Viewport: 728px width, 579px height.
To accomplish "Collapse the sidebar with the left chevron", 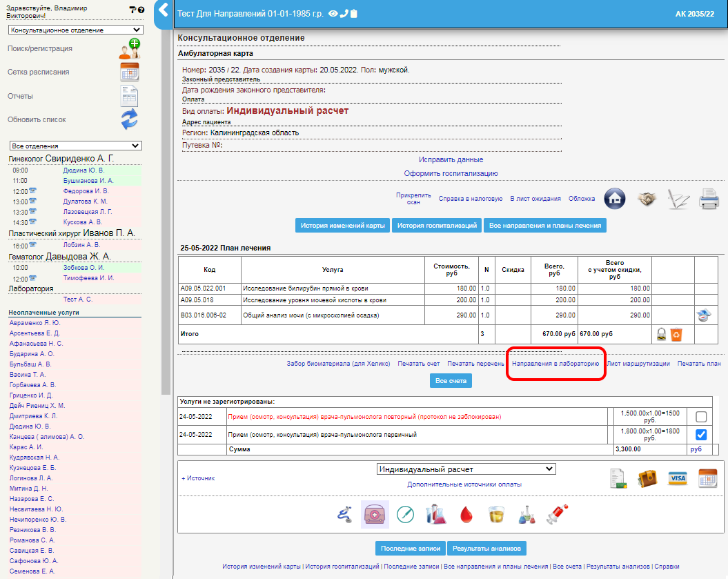I will 163,10.
